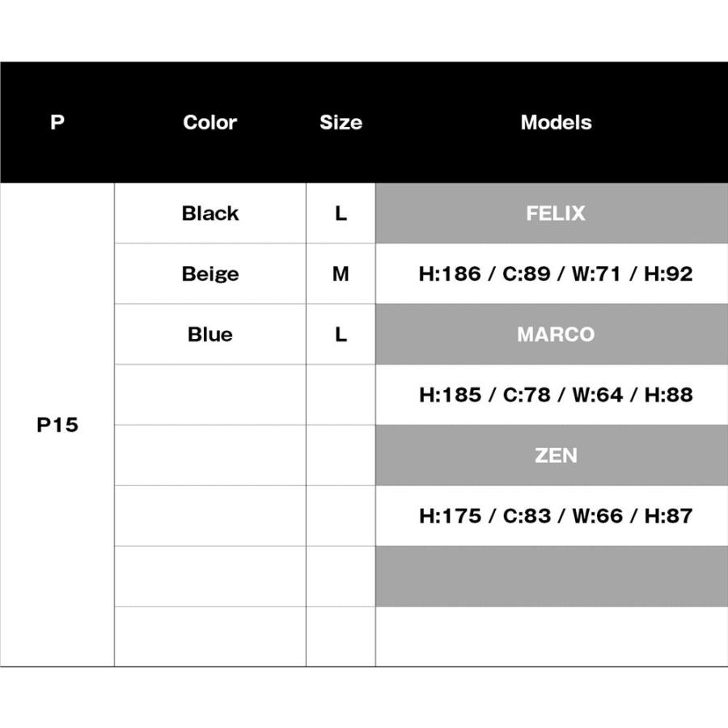Click the H:185 / C:78 measurements
The width and height of the screenshot is (728, 728).
[556, 395]
